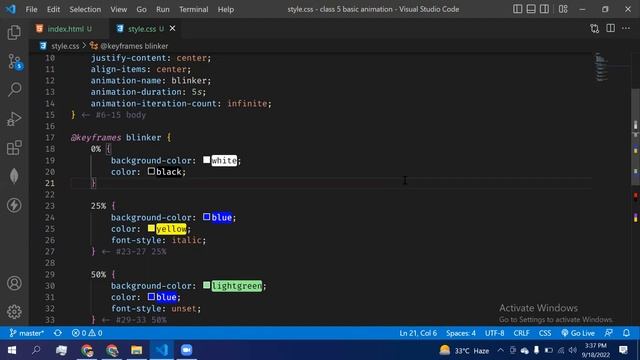Screen dimensions: 640x360
Task: Open the View menu
Action: click(118, 9)
